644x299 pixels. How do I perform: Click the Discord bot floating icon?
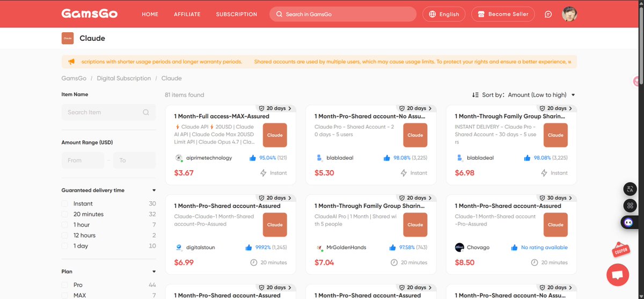628,222
